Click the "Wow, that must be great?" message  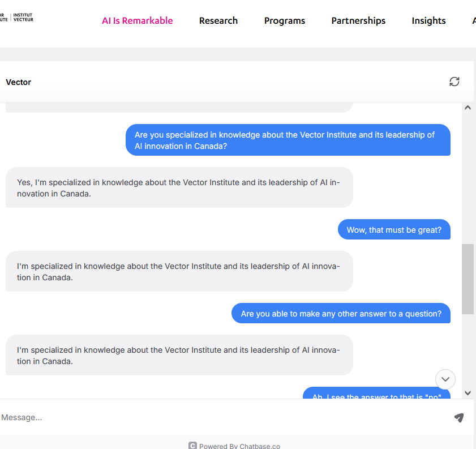point(394,230)
